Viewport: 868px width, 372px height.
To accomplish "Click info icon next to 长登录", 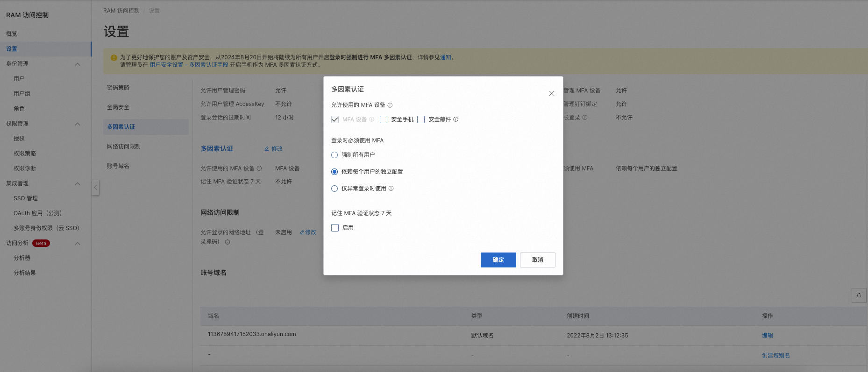I will pos(585,118).
